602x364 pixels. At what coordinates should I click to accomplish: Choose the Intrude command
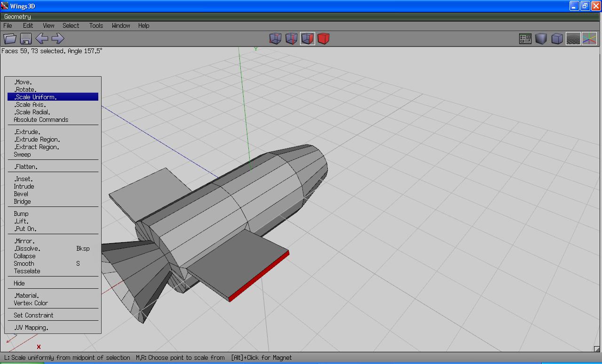[x=53, y=186]
